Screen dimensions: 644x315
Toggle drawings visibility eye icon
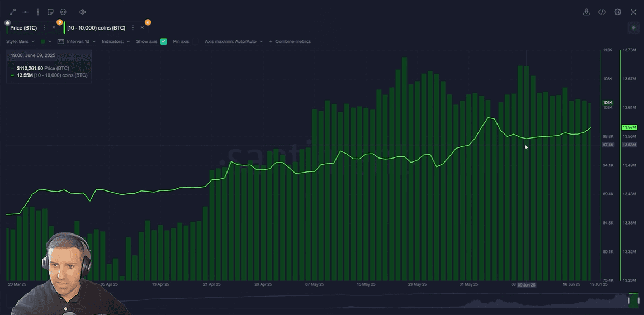[83, 12]
